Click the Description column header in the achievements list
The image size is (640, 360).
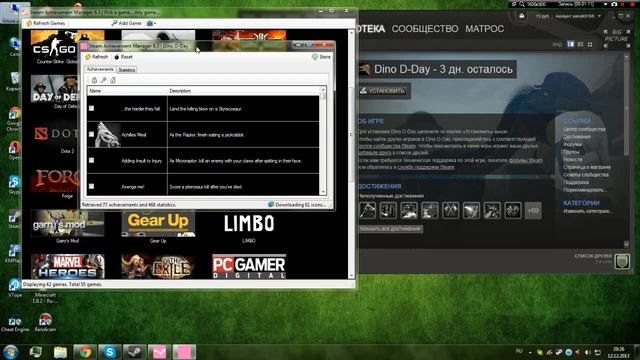tap(243, 91)
